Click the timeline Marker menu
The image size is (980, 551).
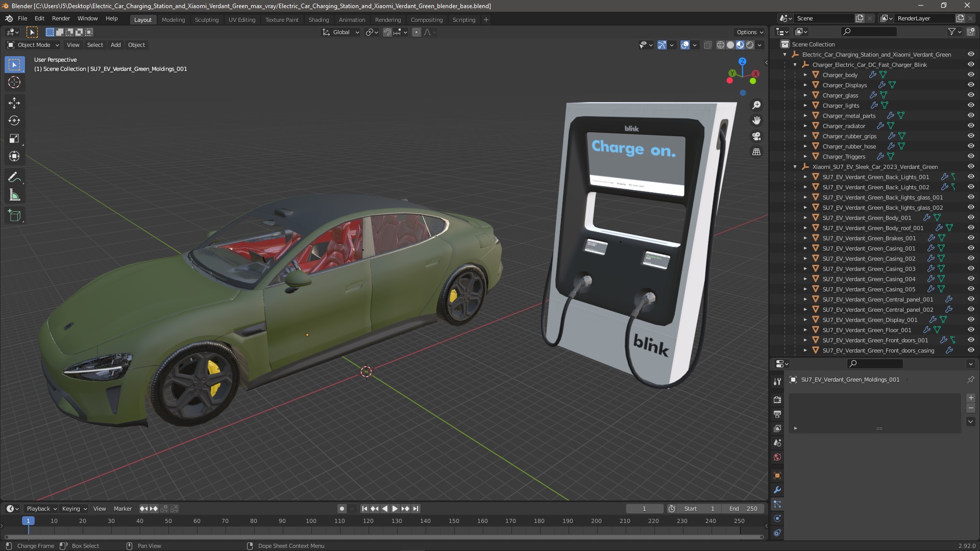[122, 509]
